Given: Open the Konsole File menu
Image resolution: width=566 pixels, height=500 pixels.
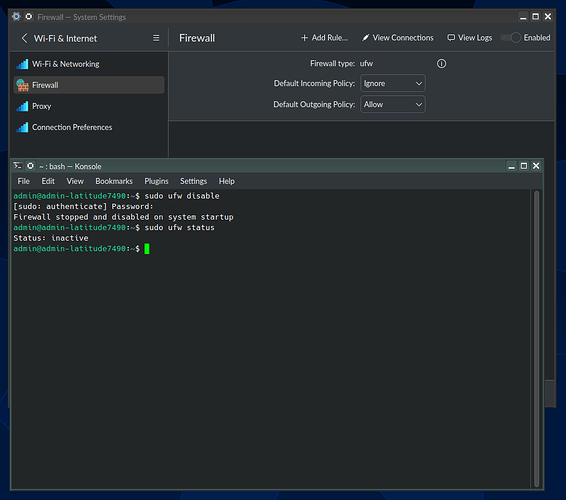Looking at the screenshot, I should click(23, 181).
